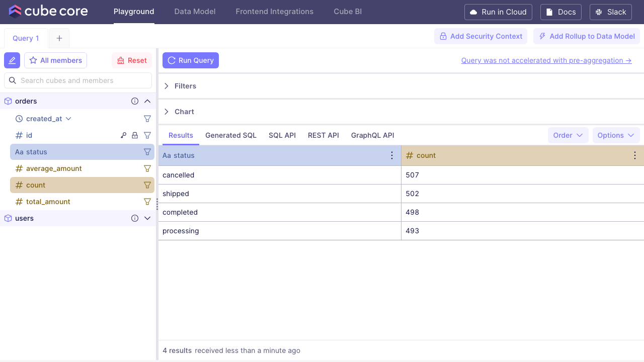
Task: Click the Run Query button
Action: click(x=191, y=60)
